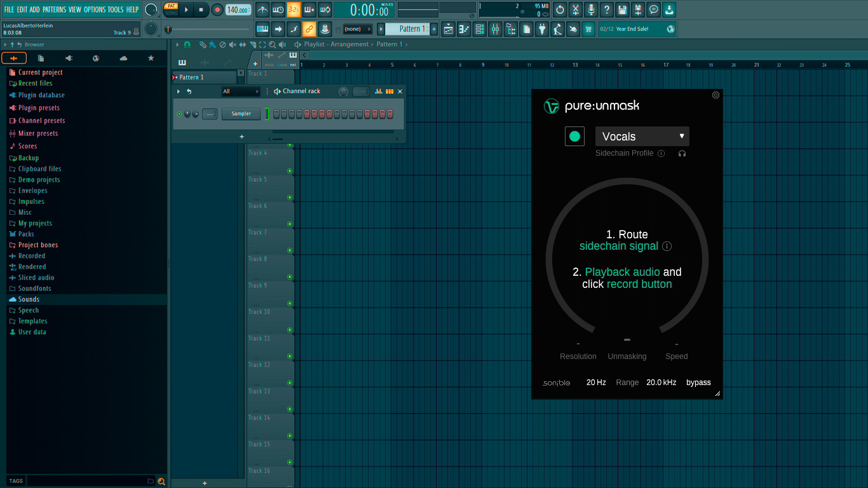Select the playlist pencil draw tool
The height and width of the screenshot is (488, 868).
(203, 44)
